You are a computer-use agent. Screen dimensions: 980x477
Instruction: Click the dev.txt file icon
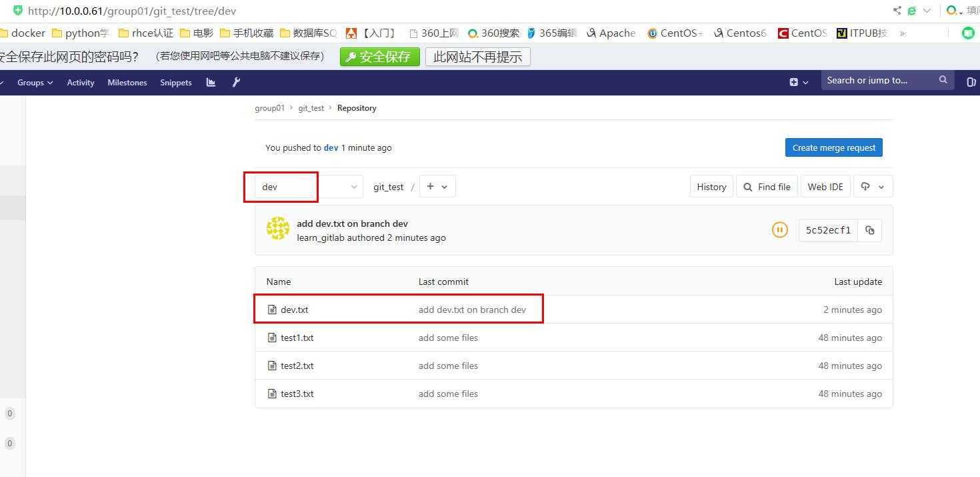click(x=272, y=310)
